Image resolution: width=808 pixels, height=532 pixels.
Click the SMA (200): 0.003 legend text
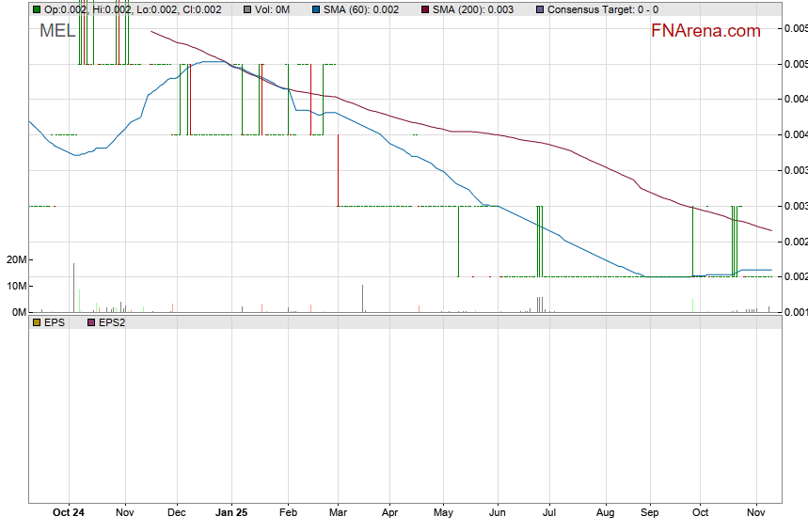[473, 9]
